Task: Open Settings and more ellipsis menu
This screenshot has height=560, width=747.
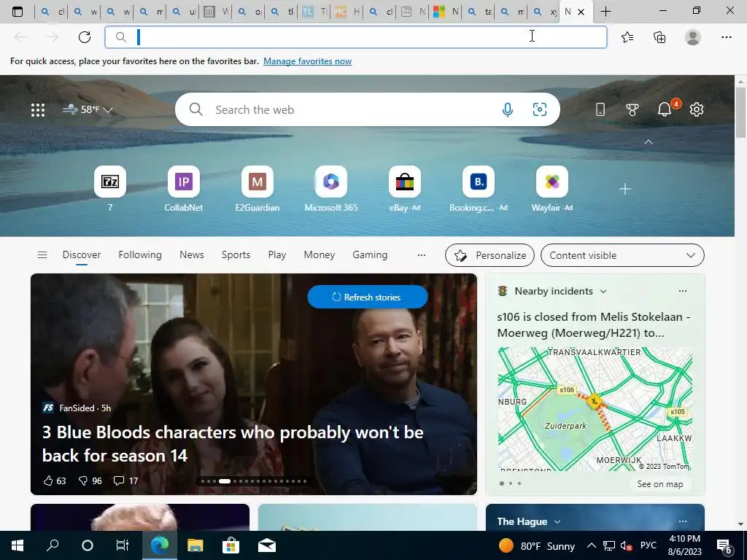Action: (726, 37)
